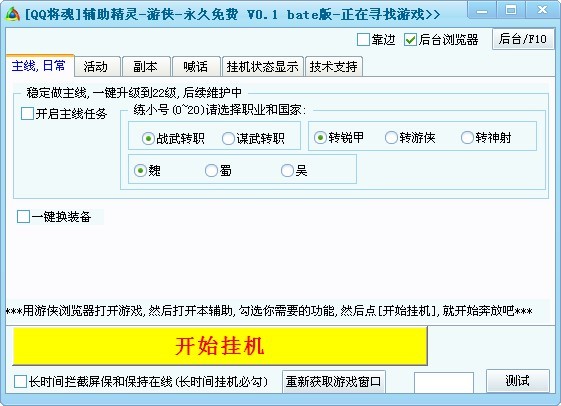The height and width of the screenshot is (406, 561).
Task: Pick the 吴 country radio button
Action: (x=287, y=171)
